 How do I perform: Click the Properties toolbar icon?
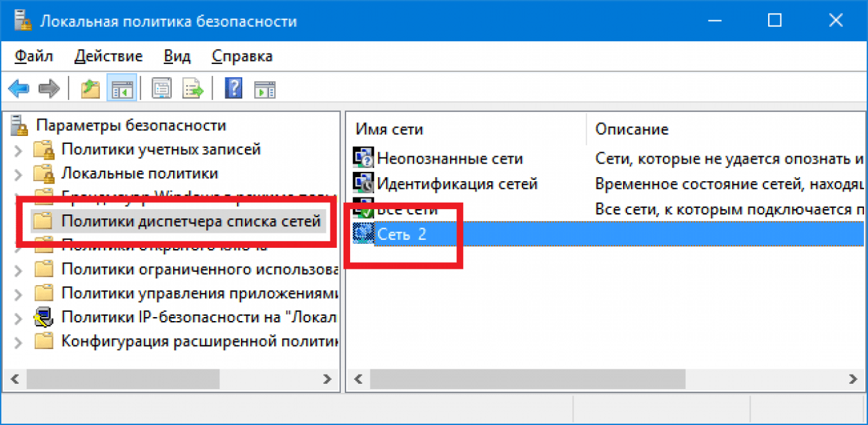[x=161, y=88]
